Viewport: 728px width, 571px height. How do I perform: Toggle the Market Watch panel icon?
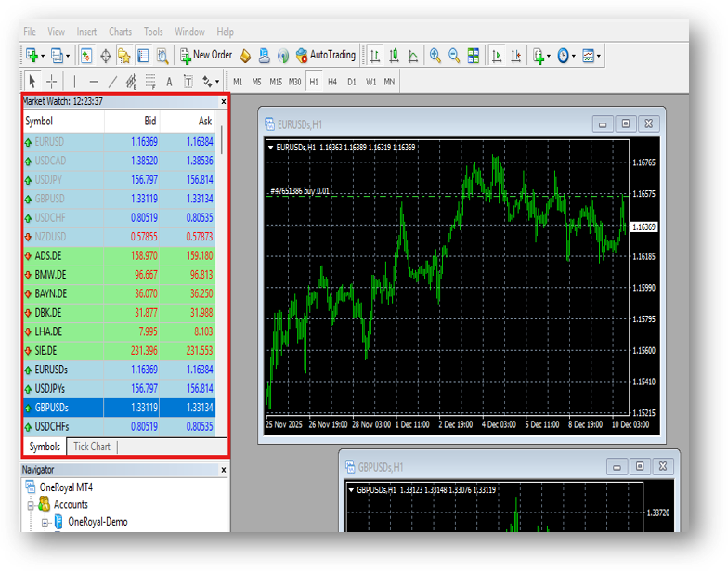click(x=86, y=56)
